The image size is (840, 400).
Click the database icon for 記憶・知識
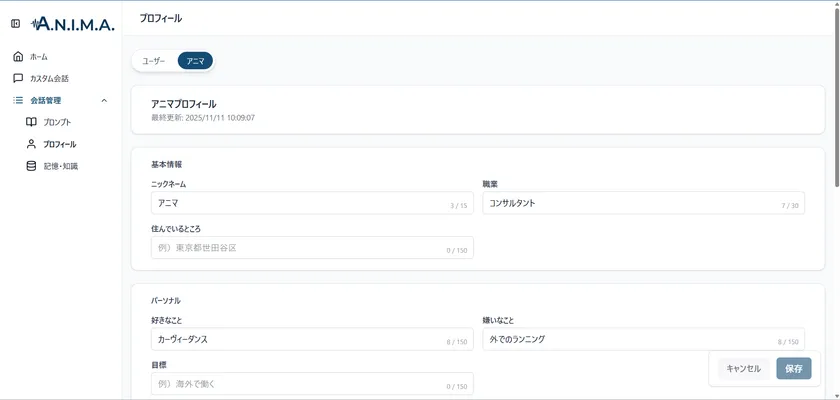click(x=31, y=166)
